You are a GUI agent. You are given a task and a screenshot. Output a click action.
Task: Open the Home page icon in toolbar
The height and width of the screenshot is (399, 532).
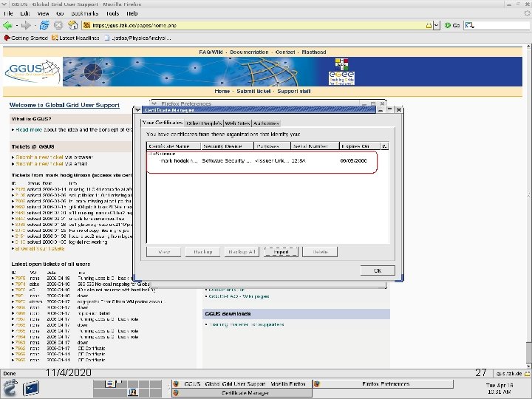72,25
